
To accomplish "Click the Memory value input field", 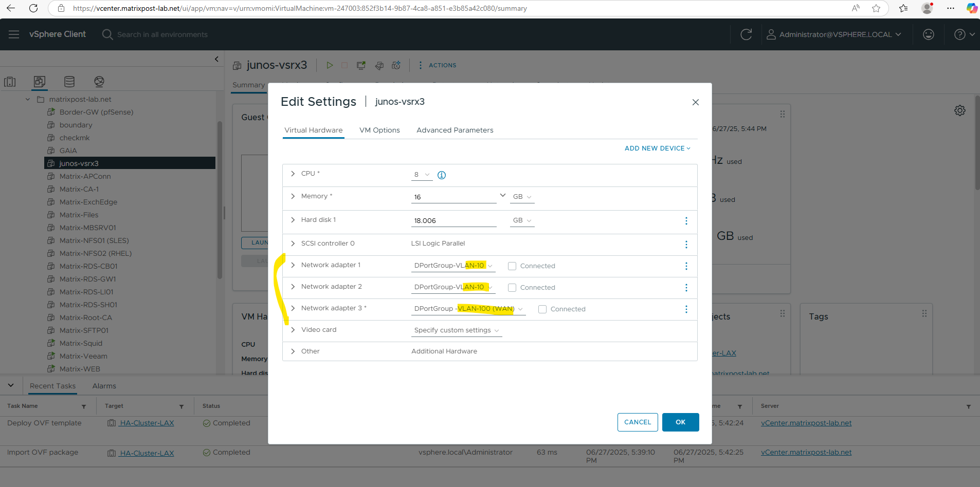I will pyautogui.click(x=454, y=197).
